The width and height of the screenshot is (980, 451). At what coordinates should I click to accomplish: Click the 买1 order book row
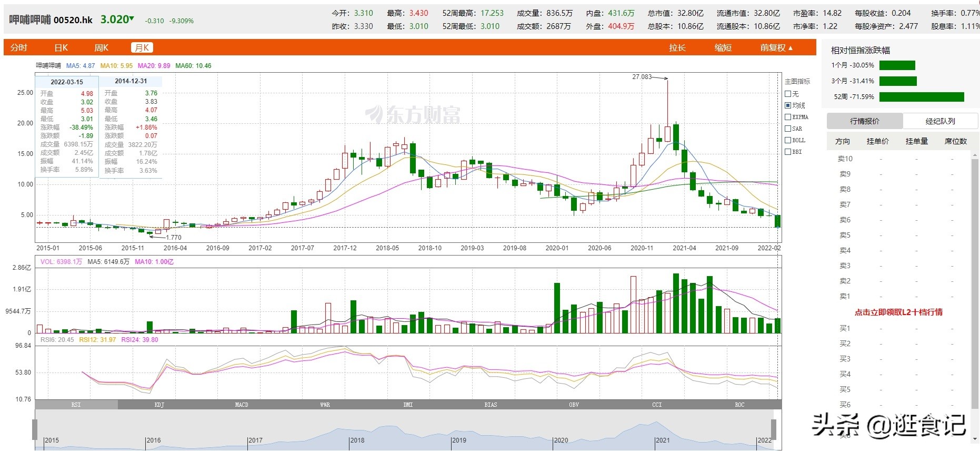(898, 328)
